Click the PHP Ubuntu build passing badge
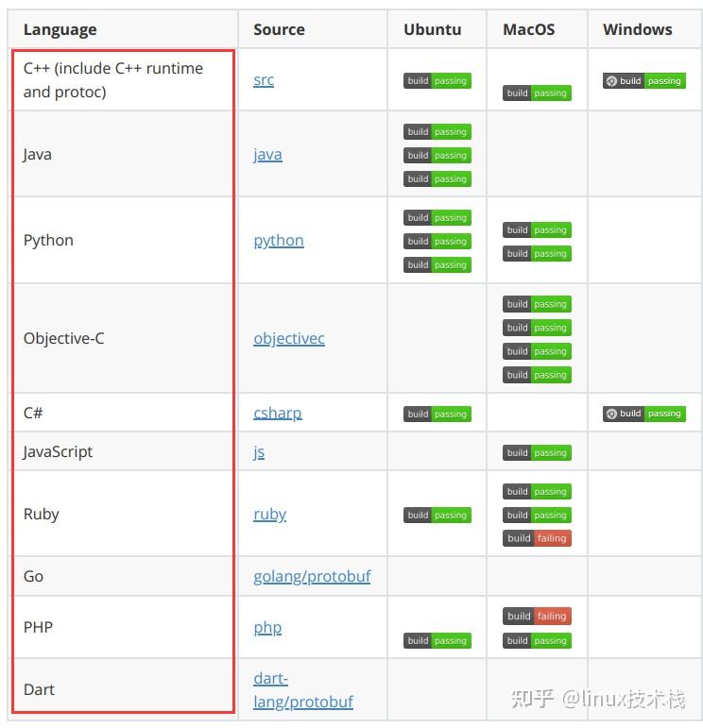This screenshot has width=703, height=728. 437,641
